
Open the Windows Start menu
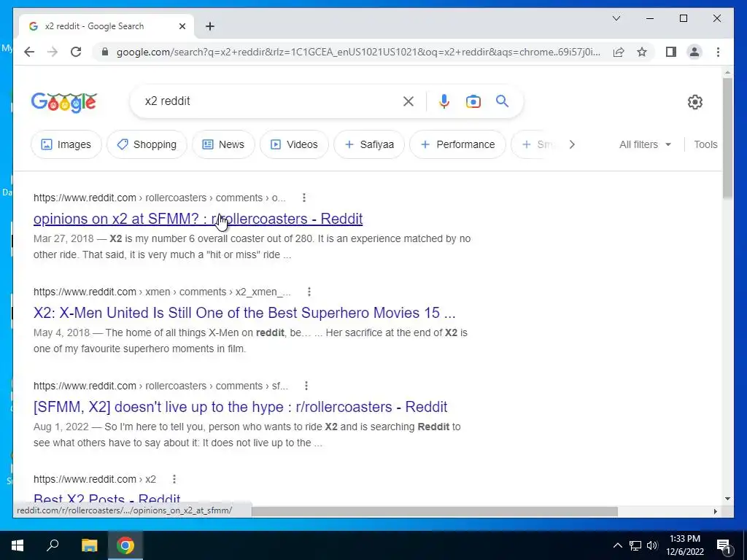(18, 545)
